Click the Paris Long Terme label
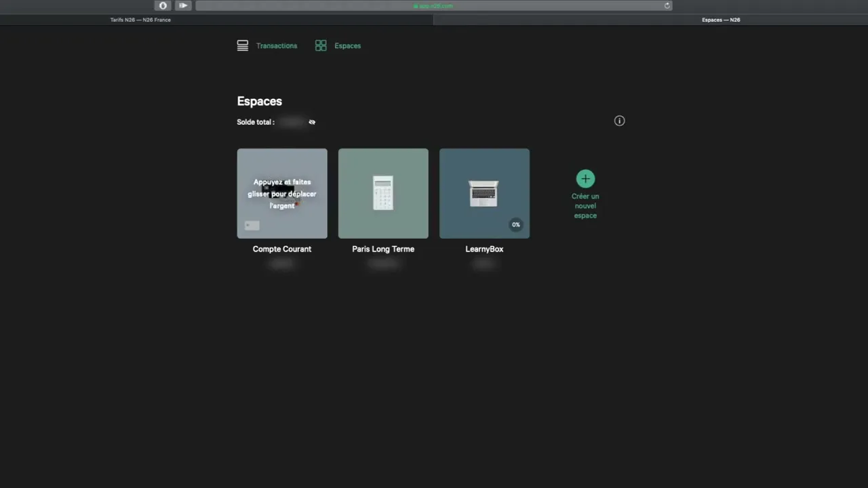868x488 pixels. tap(383, 249)
